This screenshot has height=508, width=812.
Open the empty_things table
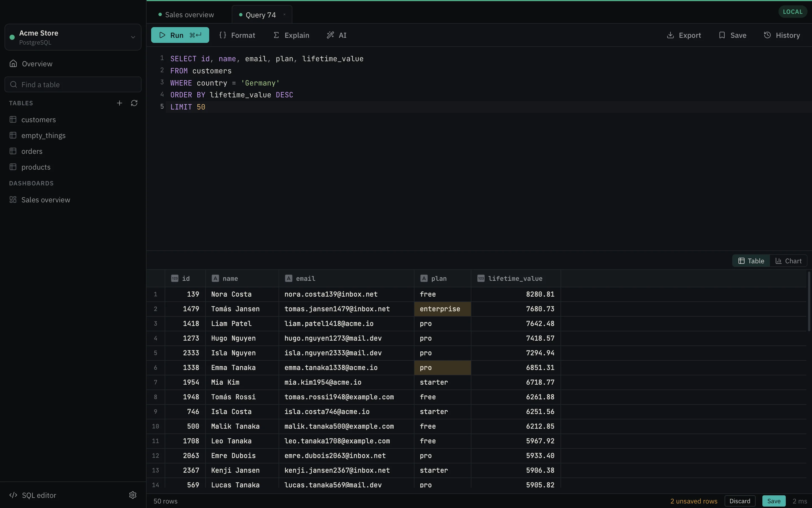tap(73, 135)
